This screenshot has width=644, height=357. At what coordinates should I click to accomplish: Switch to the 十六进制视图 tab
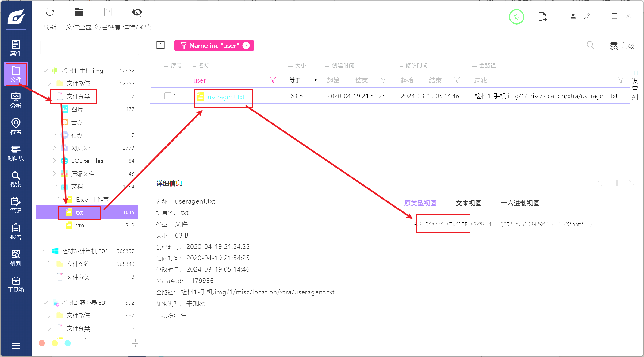520,203
